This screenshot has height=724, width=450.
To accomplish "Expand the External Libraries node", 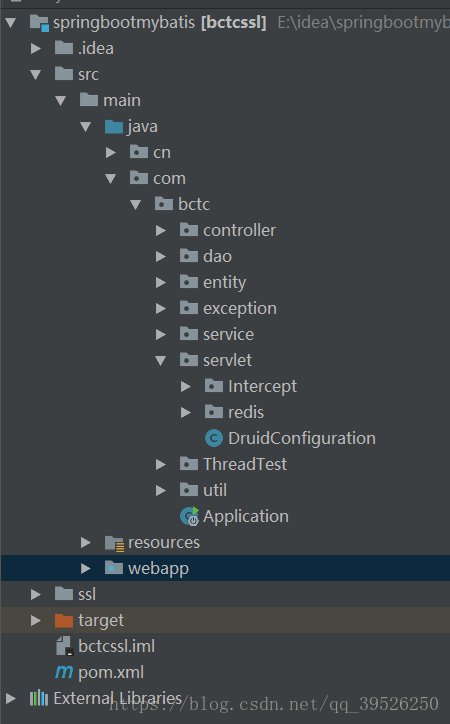I will click(x=11, y=698).
